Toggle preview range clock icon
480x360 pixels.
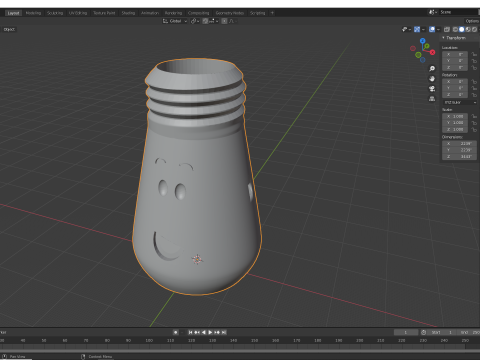[x=423, y=332]
